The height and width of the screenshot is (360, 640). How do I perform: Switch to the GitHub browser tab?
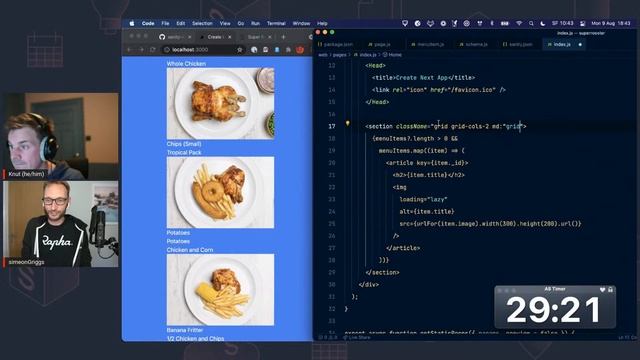click(x=175, y=37)
